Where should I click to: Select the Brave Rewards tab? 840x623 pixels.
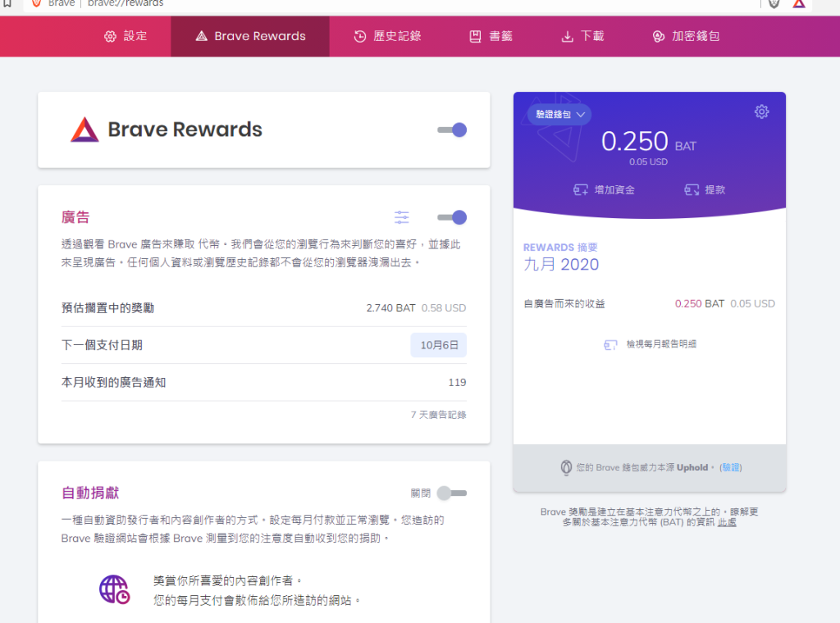(250, 36)
